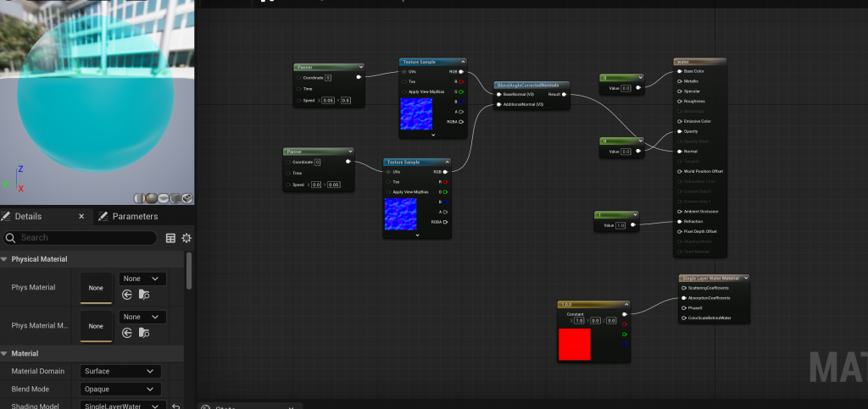
Task: Collapse the upper Texture Sample node with its chevron
Action: 463,62
